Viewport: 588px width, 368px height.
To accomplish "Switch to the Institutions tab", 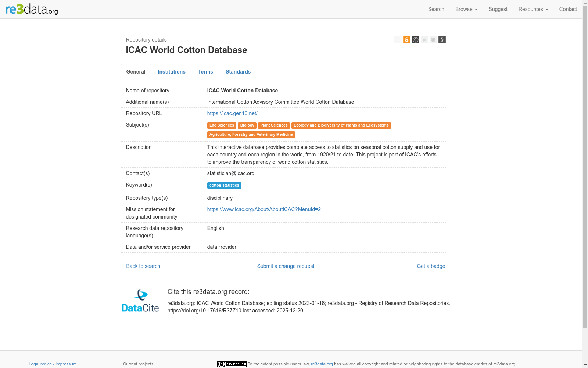I will 172,72.
